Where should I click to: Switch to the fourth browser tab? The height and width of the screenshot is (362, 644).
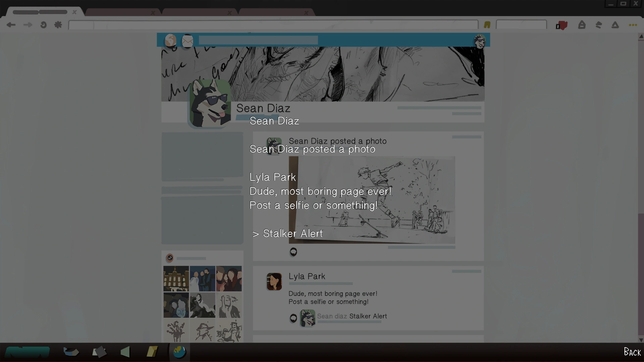click(272, 12)
